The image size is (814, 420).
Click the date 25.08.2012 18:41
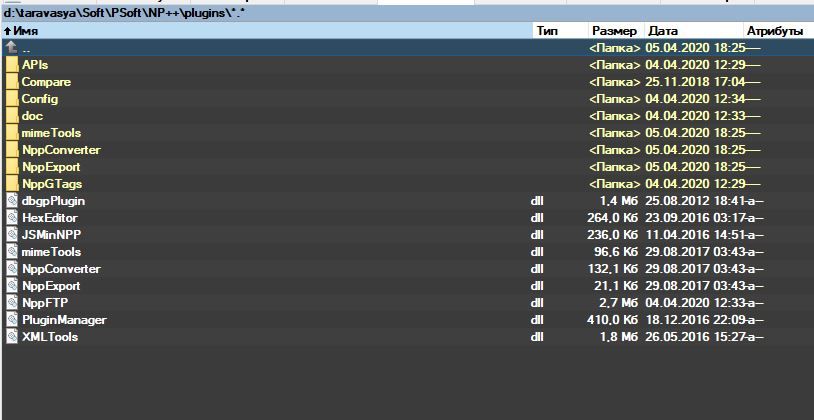click(x=695, y=200)
